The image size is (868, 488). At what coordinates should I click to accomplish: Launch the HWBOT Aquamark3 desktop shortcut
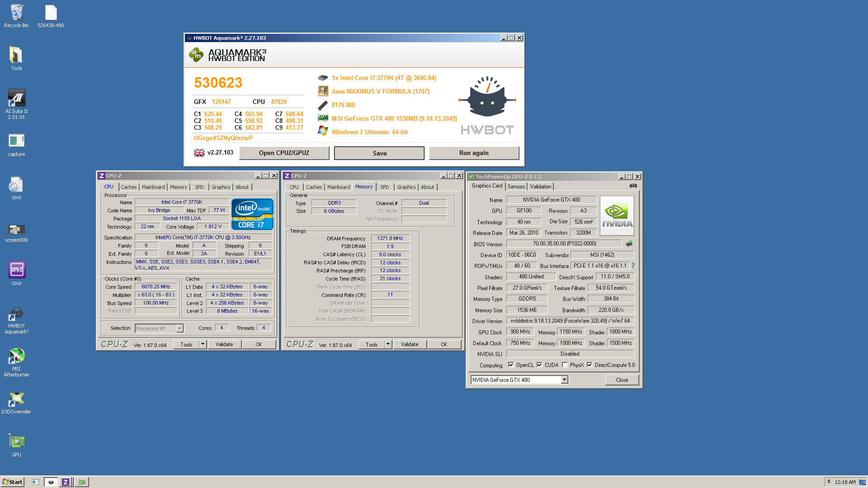[16, 320]
